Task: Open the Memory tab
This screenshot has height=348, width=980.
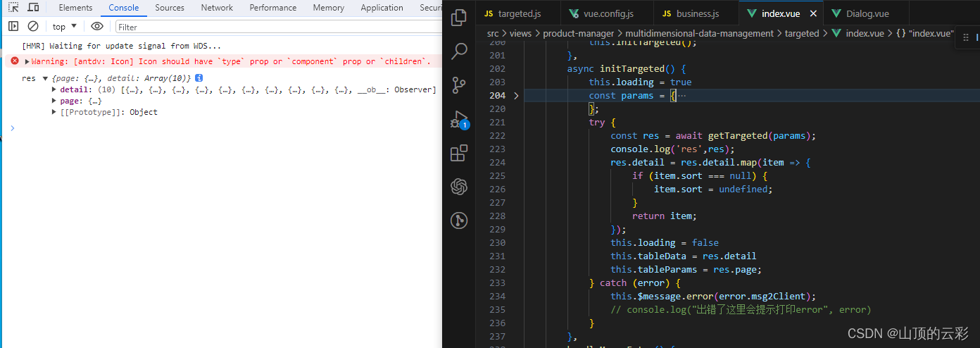Action: coord(329,8)
